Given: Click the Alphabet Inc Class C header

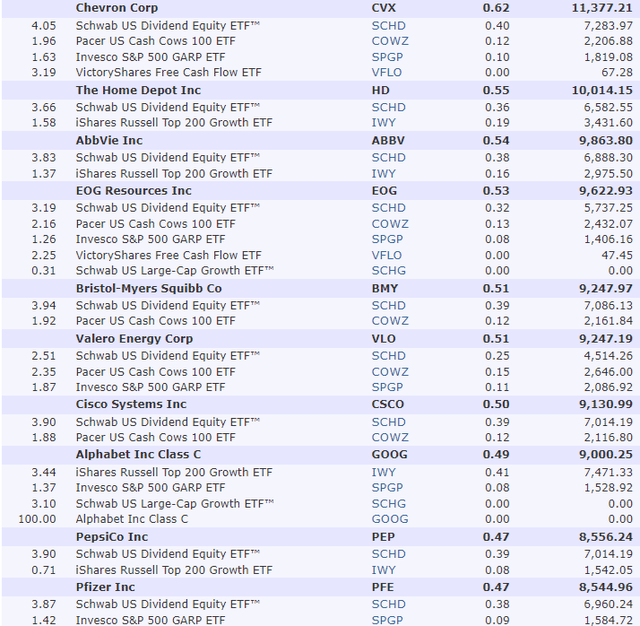Looking at the screenshot, I should tap(139, 453).
